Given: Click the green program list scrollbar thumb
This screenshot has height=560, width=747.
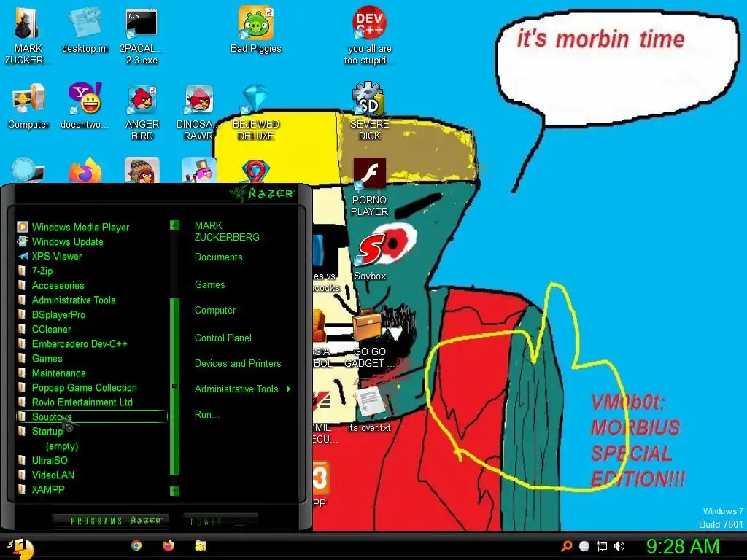Looking at the screenshot, I should click(175, 386).
